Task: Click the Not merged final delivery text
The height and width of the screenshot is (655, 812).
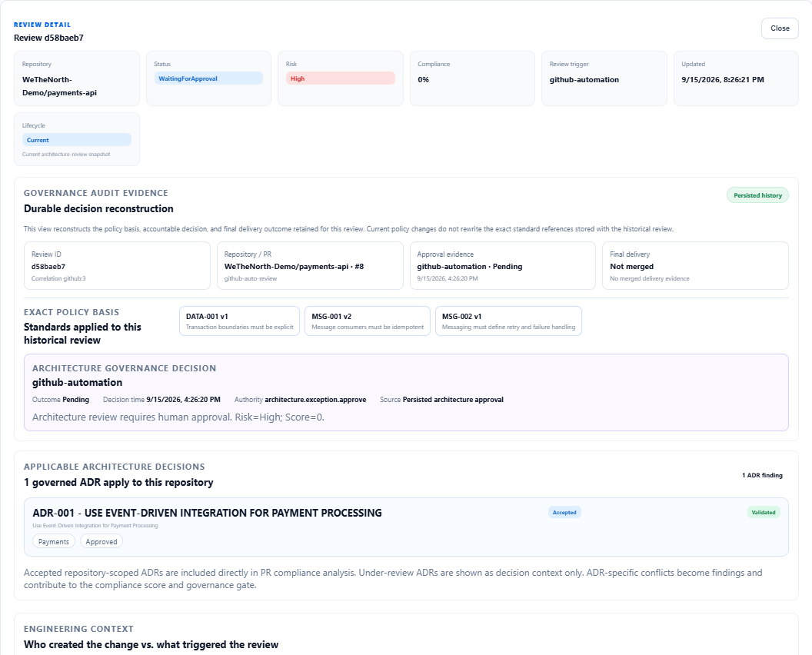Action: pos(632,266)
